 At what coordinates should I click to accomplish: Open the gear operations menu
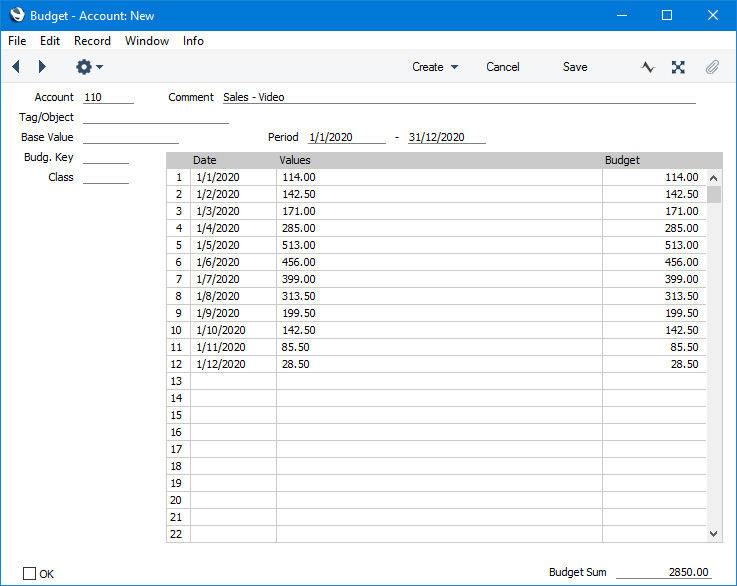pyautogui.click(x=88, y=67)
